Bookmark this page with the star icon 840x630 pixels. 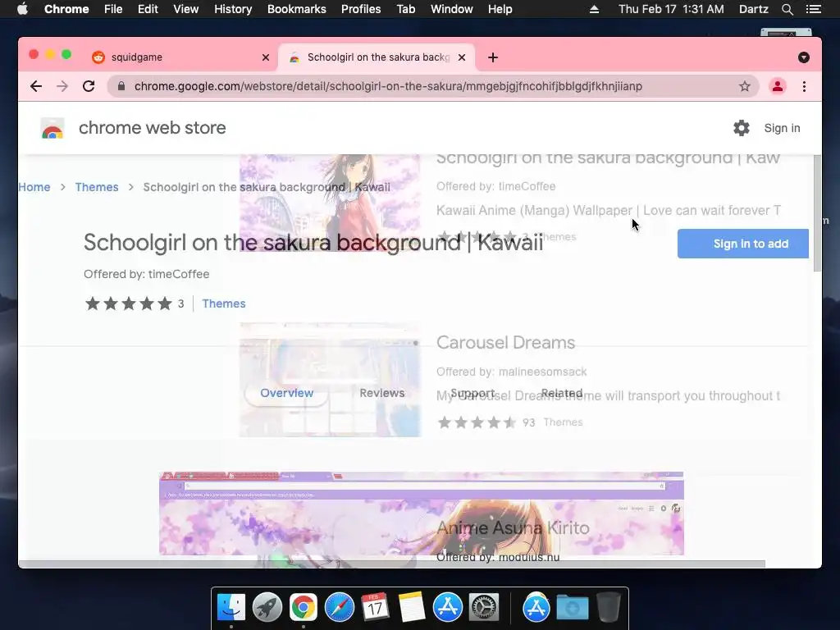[744, 86]
